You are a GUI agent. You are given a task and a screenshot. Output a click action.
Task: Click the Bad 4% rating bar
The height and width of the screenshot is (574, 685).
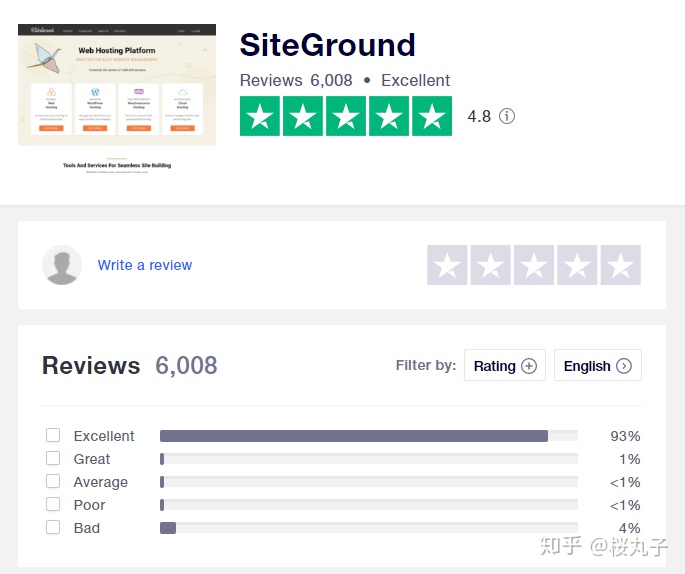coord(369,528)
